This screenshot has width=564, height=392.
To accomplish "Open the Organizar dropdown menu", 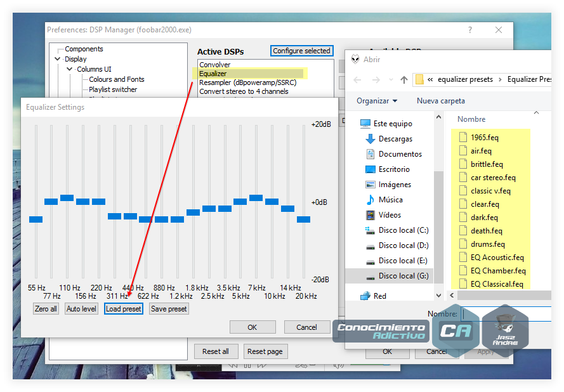I will point(376,100).
